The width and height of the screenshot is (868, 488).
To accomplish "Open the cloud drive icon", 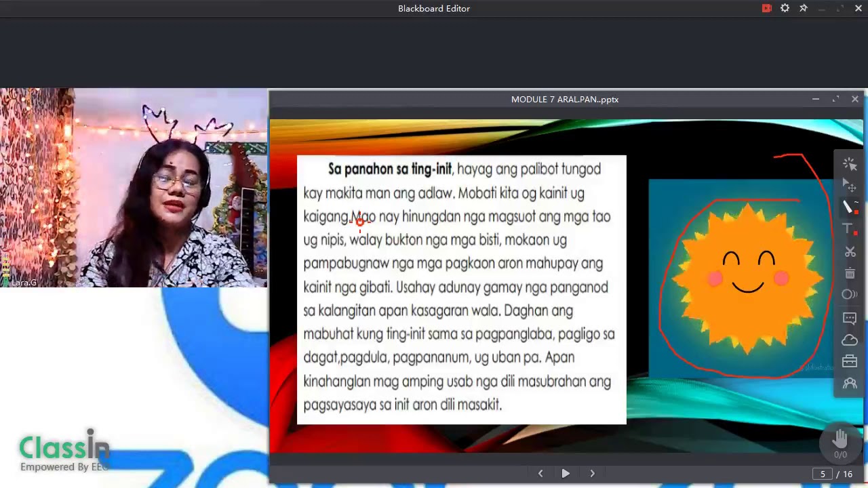I will point(850,340).
